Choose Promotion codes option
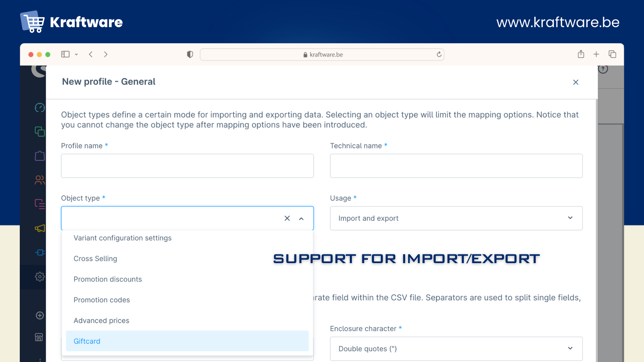 pyautogui.click(x=102, y=300)
